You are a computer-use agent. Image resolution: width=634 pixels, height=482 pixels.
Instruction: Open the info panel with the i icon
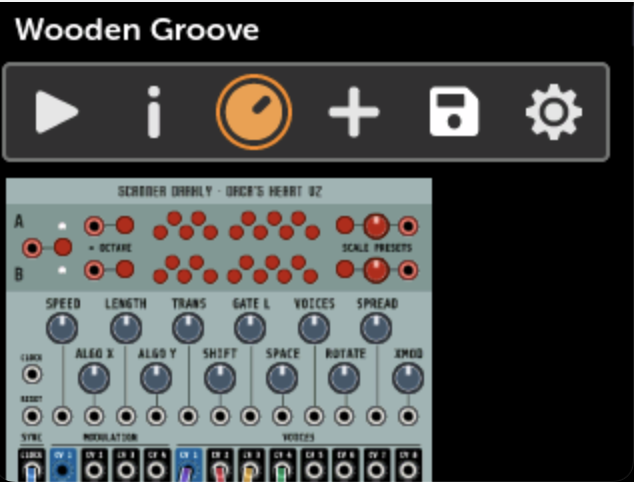point(153,112)
